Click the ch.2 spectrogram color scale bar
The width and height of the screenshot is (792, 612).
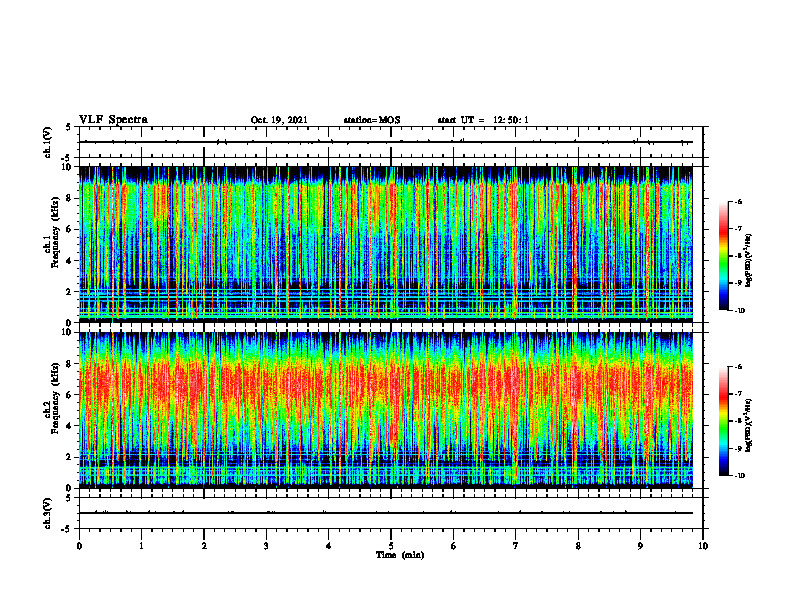coord(723,421)
